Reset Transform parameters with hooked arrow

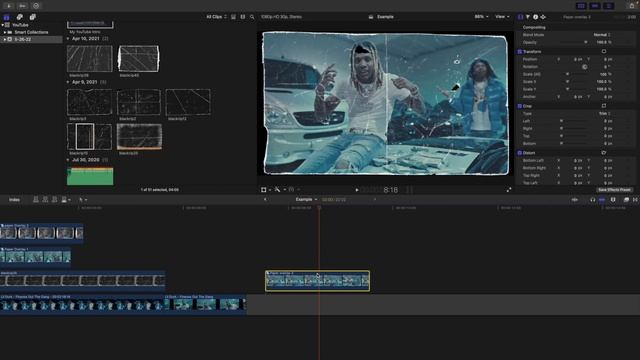[604, 52]
